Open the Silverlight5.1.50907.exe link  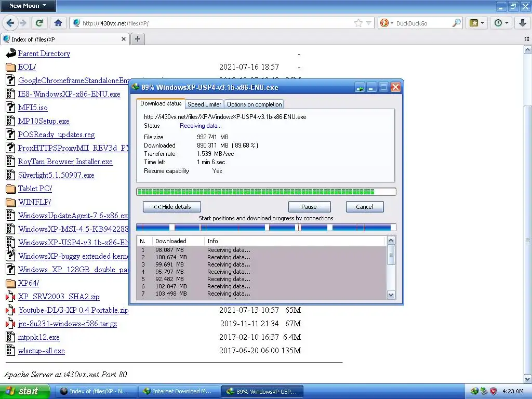tap(56, 175)
